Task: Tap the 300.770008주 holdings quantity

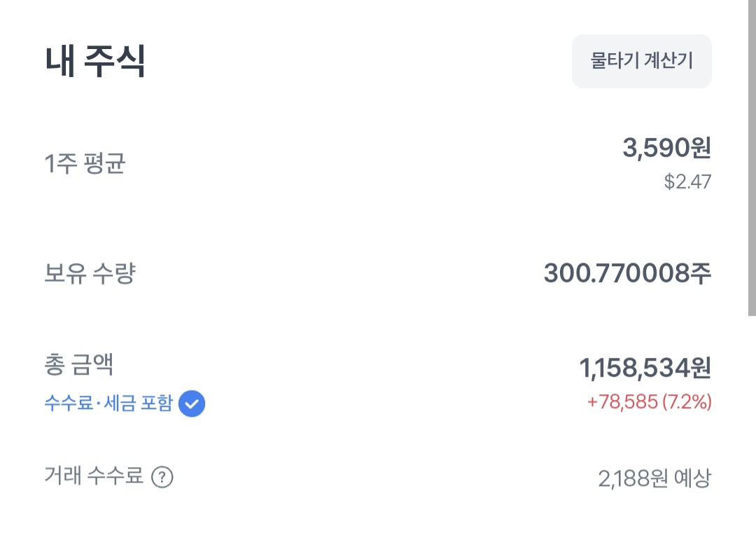Action: point(626,274)
